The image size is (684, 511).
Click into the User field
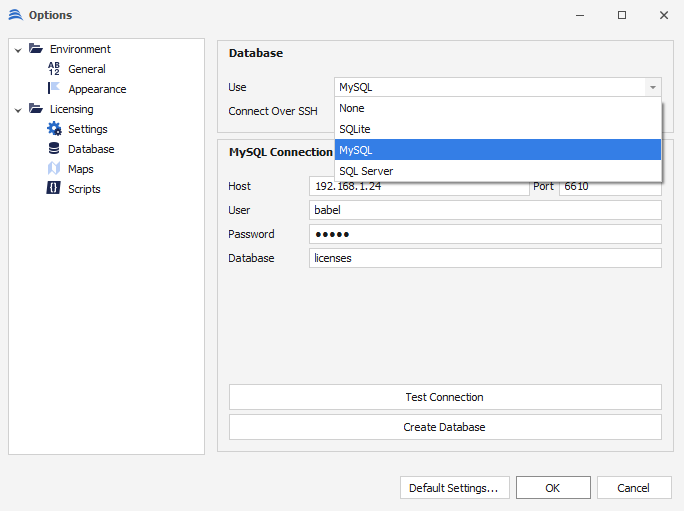[485, 210]
